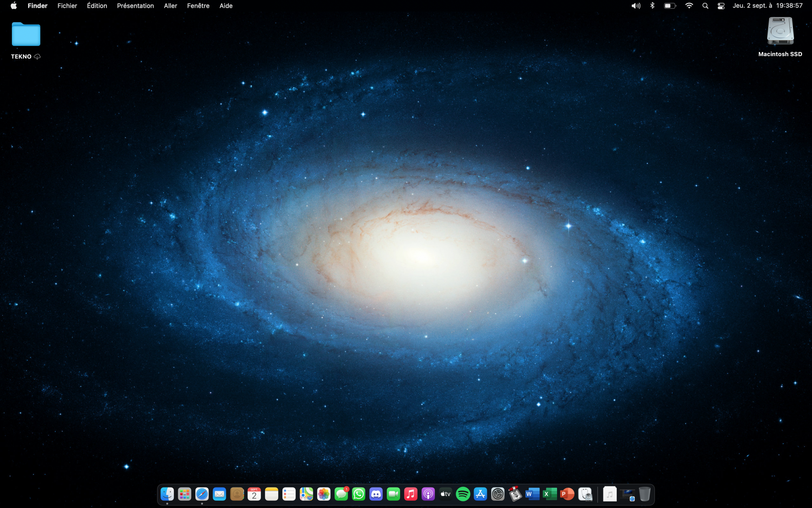
Task: Launch Microsoft Word
Action: 532,493
